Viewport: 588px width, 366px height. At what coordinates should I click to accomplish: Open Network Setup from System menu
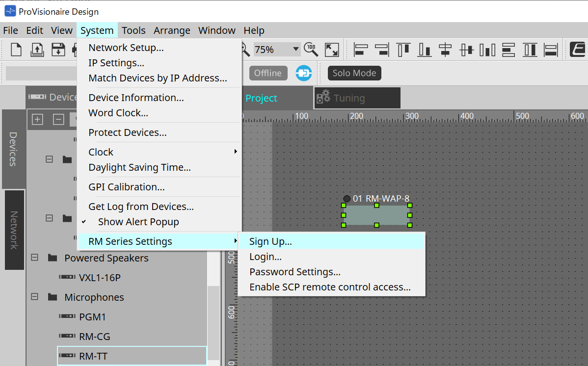(x=126, y=48)
